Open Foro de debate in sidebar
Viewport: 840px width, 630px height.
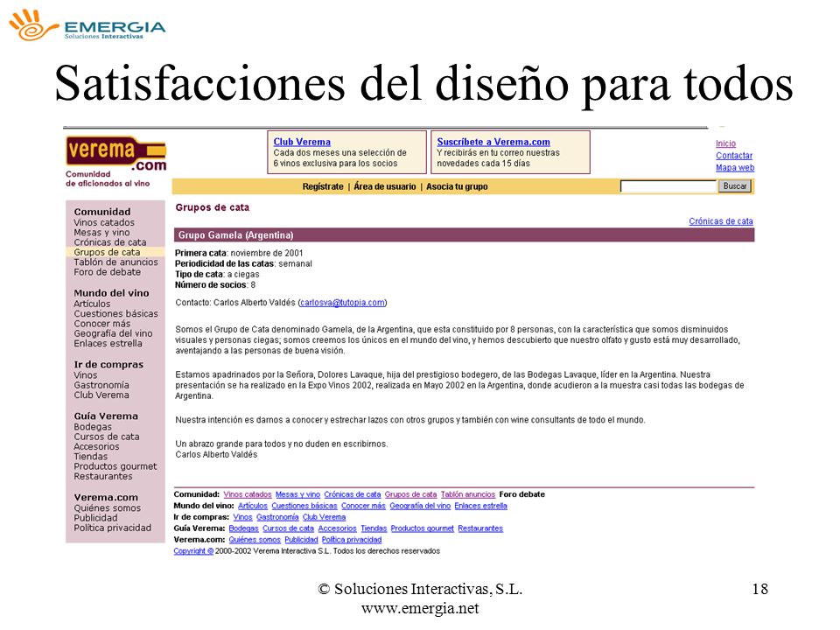point(107,272)
